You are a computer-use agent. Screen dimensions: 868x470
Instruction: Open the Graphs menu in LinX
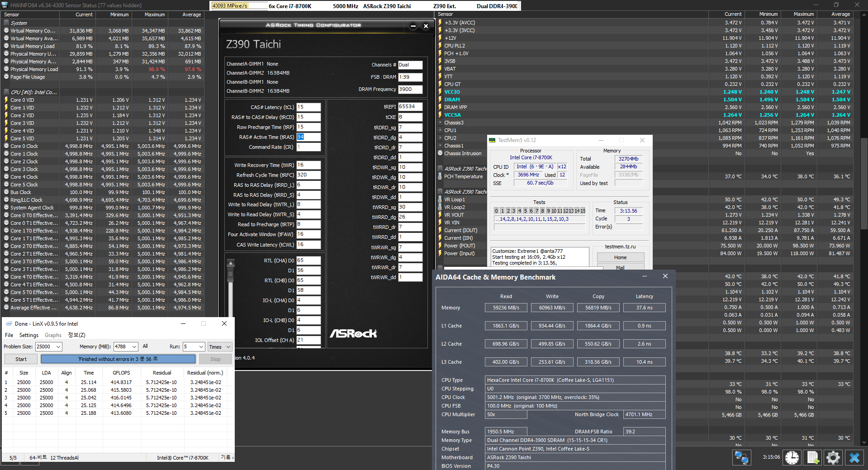coord(53,335)
